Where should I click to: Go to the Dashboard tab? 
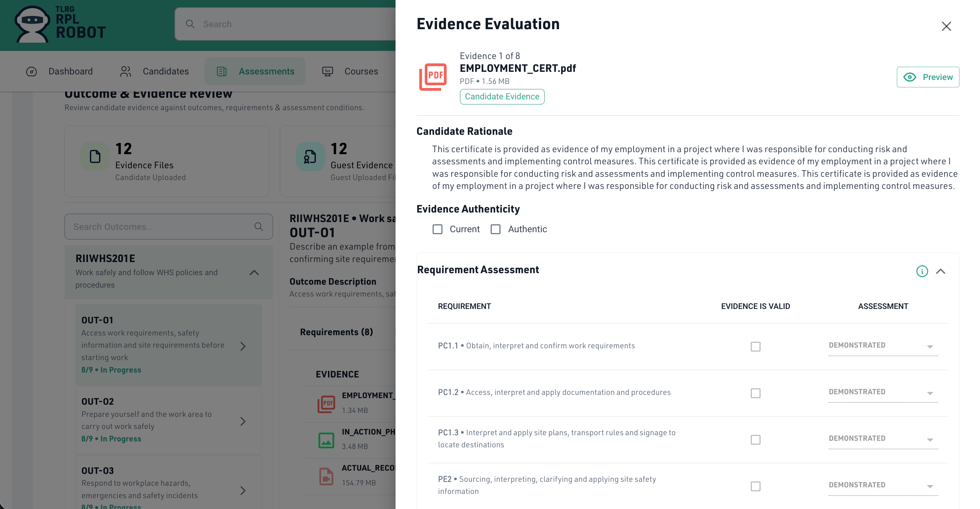coord(59,71)
